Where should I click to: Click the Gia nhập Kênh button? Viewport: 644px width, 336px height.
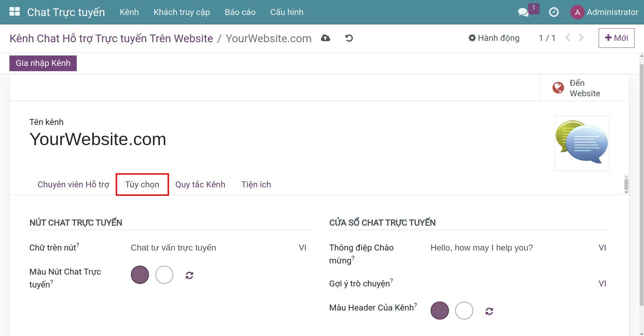(43, 63)
